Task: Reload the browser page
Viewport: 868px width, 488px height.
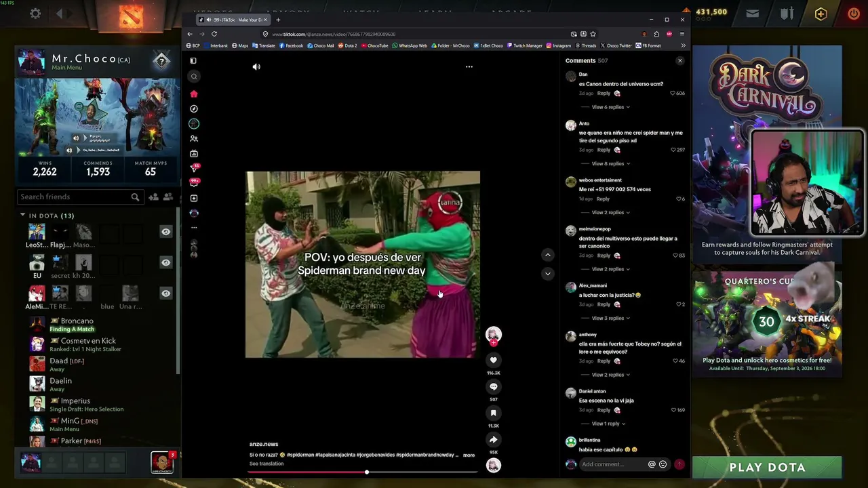Action: (214, 34)
